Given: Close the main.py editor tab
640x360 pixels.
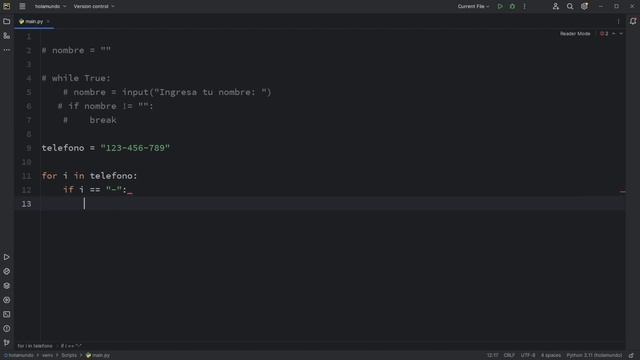Looking at the screenshot, I should (48, 21).
